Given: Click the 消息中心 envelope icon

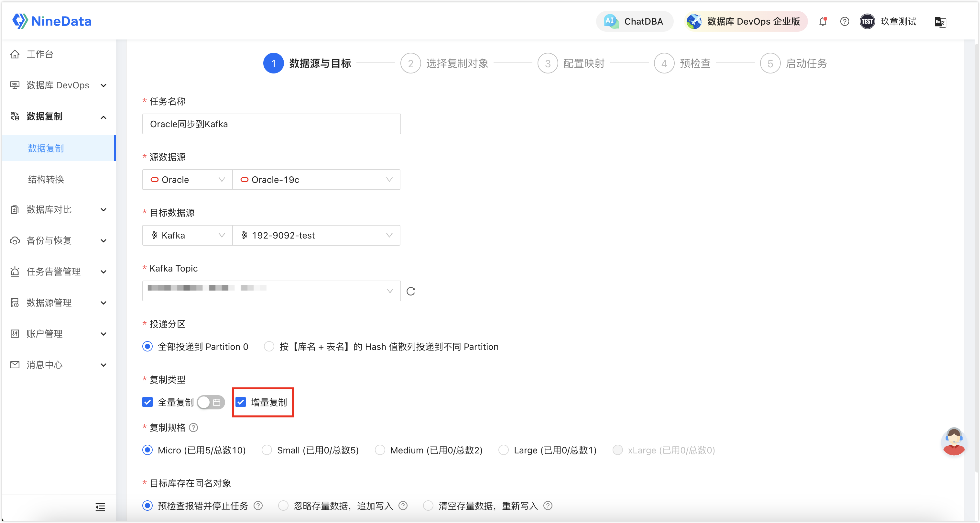Looking at the screenshot, I should (x=15, y=365).
